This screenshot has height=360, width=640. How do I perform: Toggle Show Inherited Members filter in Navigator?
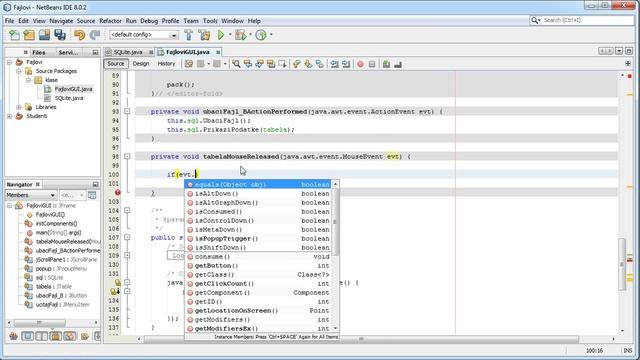tap(13, 336)
